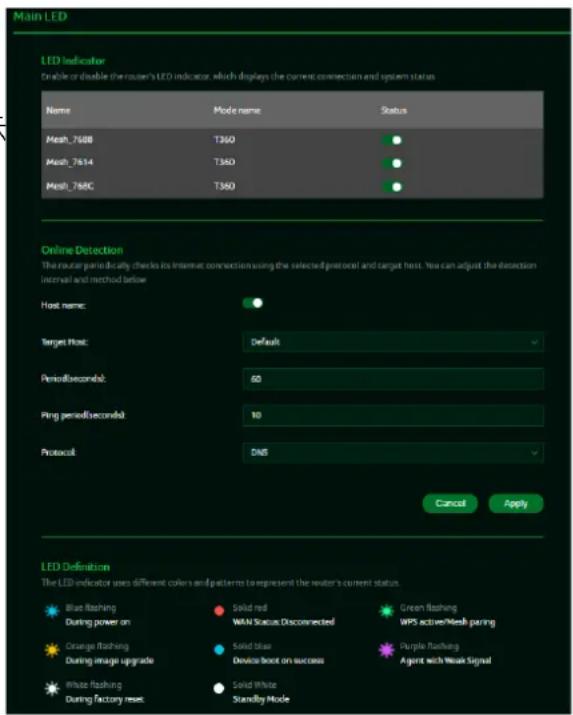Click the WPS active/Mesh paring description
This screenshot has height=715, width=573.
pyautogui.click(x=448, y=622)
